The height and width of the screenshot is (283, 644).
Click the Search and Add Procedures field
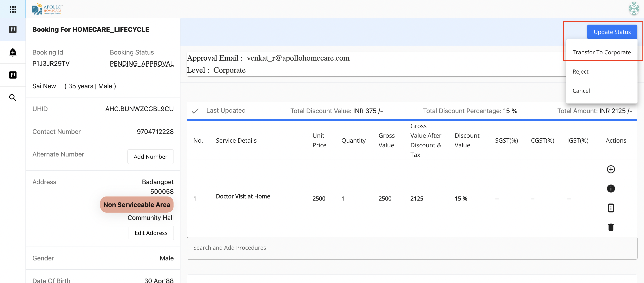pos(412,248)
